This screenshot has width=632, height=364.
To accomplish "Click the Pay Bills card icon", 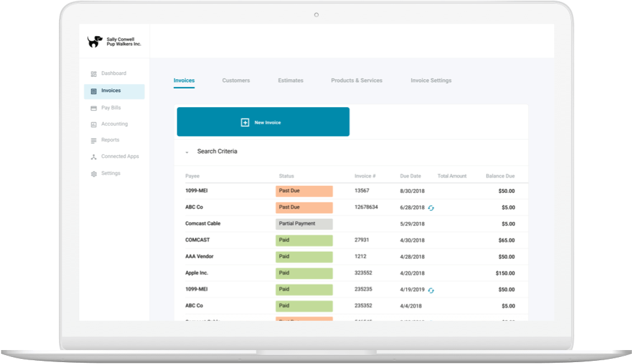I will 94,108.
